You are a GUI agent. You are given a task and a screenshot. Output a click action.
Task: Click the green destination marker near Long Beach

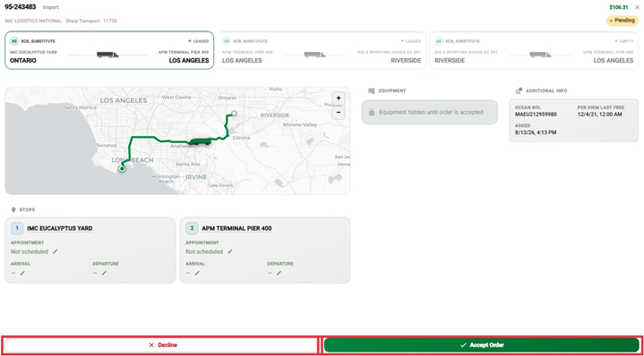coord(122,168)
